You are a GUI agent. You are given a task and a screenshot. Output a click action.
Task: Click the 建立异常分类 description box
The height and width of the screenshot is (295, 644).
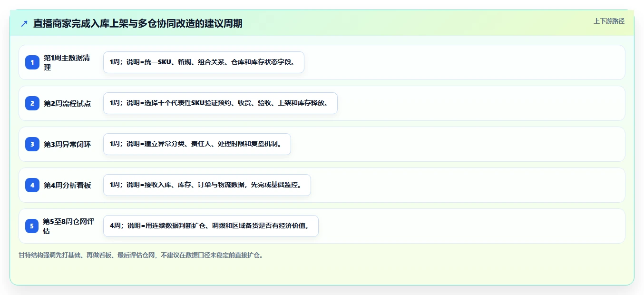(197, 144)
